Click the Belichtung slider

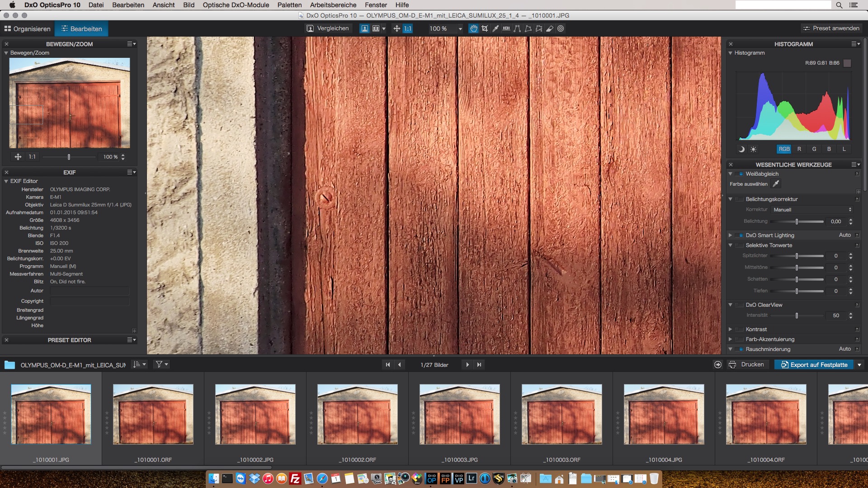pyautogui.click(x=797, y=221)
